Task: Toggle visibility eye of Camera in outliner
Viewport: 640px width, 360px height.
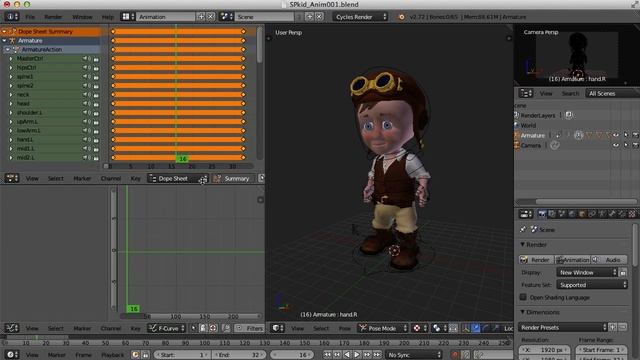Action: [x=616, y=145]
